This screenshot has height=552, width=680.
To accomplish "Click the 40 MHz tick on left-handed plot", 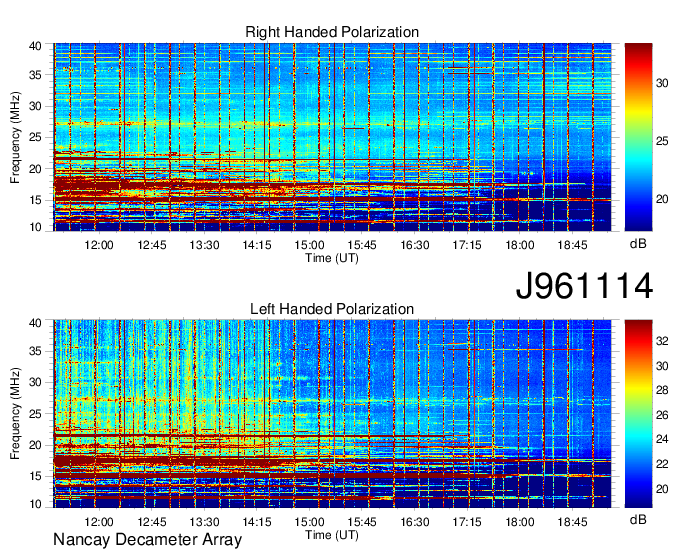I will (x=35, y=323).
